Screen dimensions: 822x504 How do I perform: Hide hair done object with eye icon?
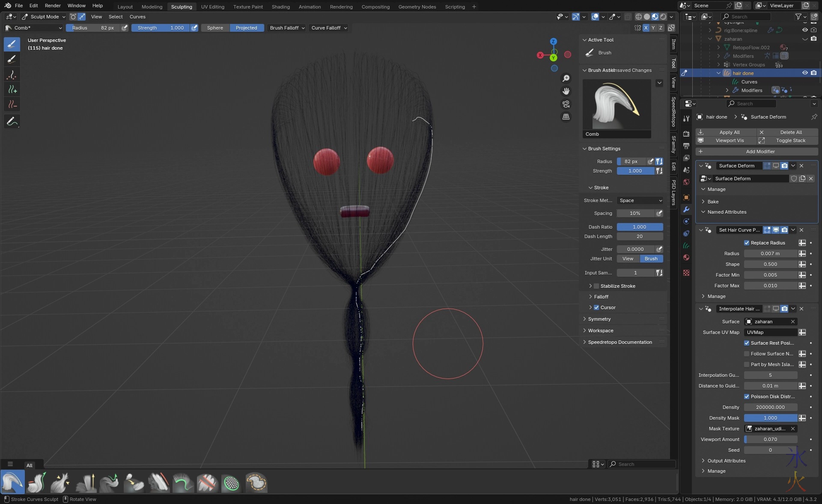click(804, 73)
